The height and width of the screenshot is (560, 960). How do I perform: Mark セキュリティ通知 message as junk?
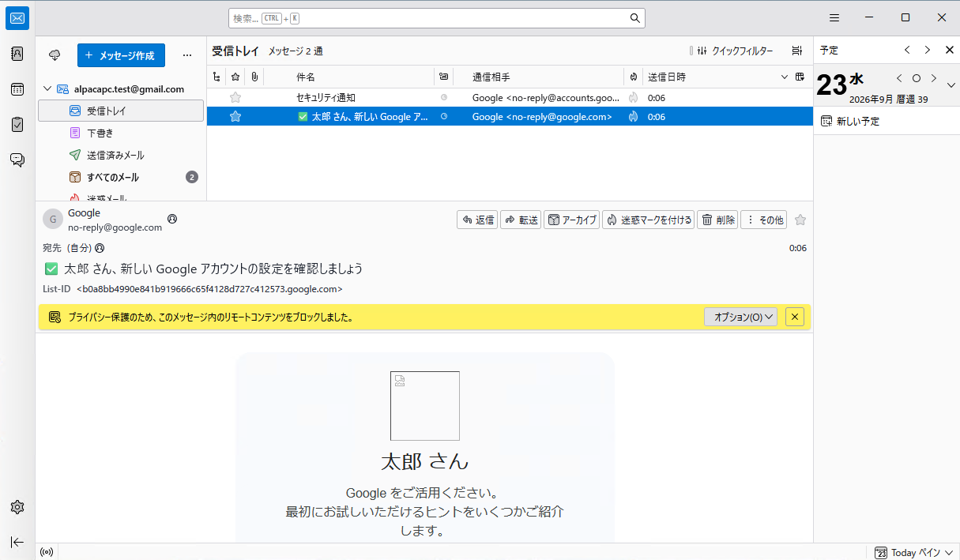[x=633, y=98]
